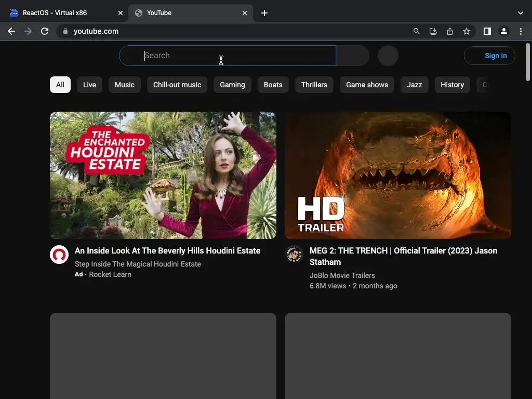The height and width of the screenshot is (399, 532).
Task: Close the YouTube tab
Action: pyautogui.click(x=245, y=13)
